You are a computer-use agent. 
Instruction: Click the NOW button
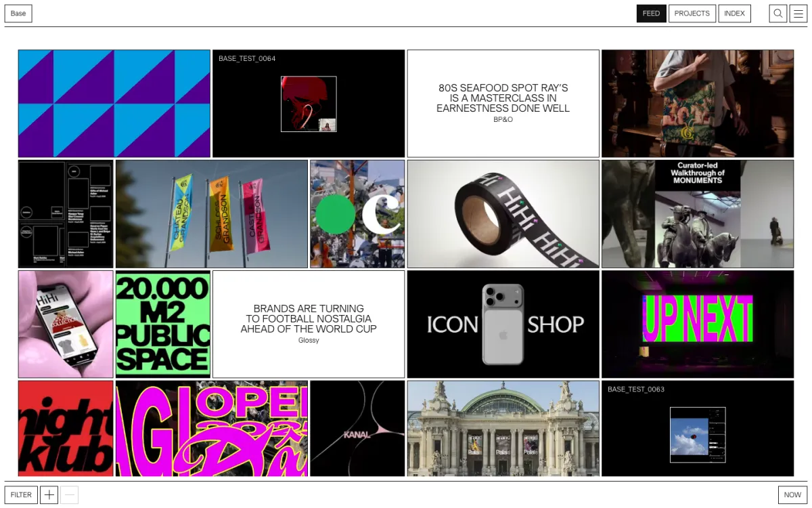(792, 495)
